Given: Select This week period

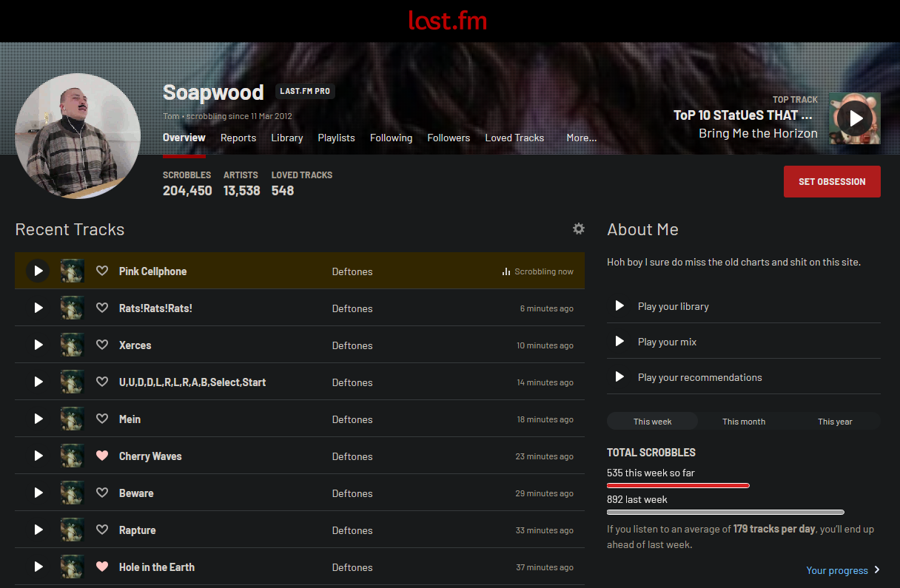Looking at the screenshot, I should [x=653, y=422].
